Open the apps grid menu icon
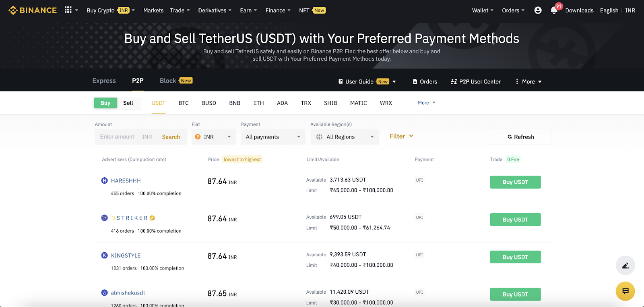644x307 pixels. 68,10
